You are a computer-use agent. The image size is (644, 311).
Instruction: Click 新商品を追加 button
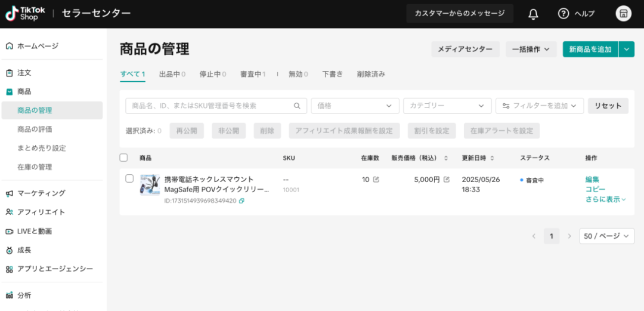click(590, 49)
